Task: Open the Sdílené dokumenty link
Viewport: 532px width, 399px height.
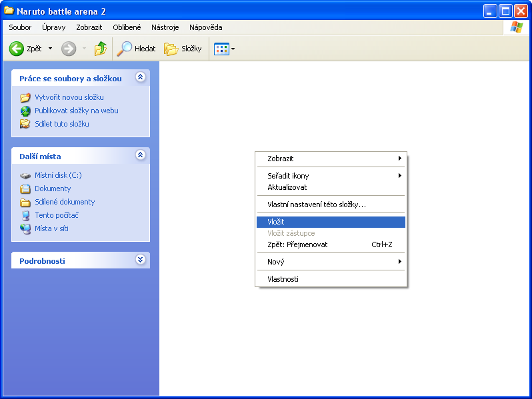Action: pos(65,202)
